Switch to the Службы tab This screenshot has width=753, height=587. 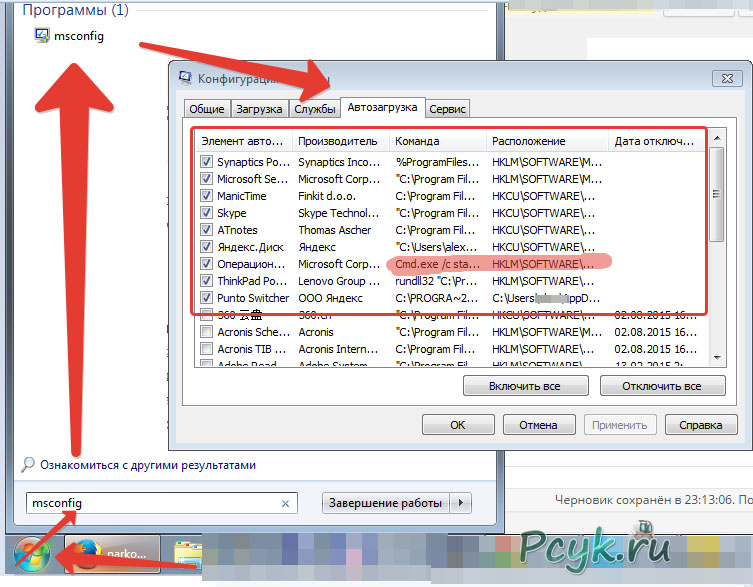pyautogui.click(x=315, y=109)
